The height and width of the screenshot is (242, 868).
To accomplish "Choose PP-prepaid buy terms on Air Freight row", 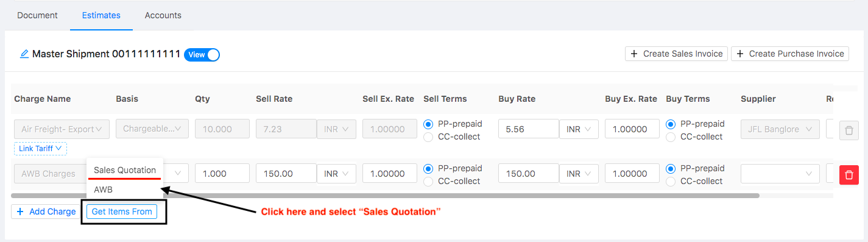I will (671, 124).
